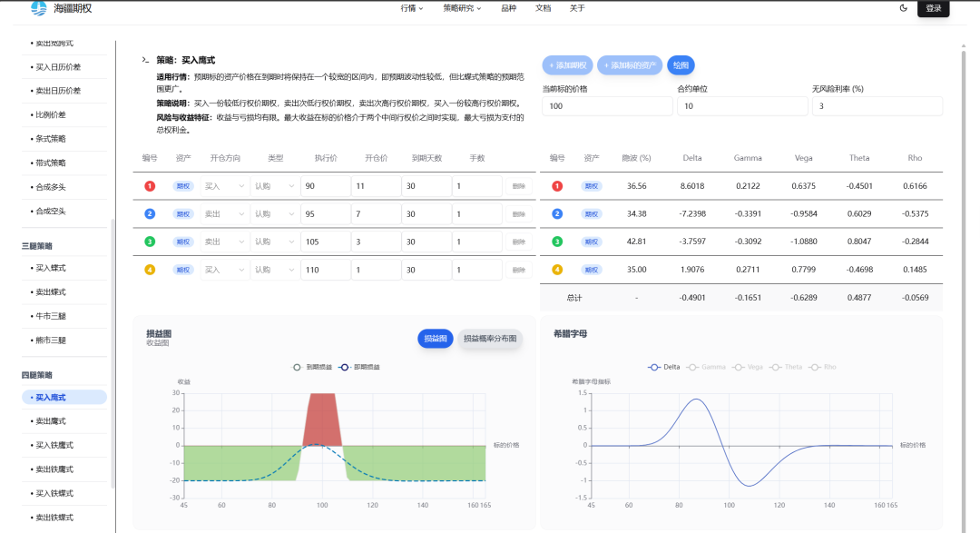Image resolution: width=980 pixels, height=533 pixels.
Task: Click green number 3 badge in option table
Action: point(150,242)
